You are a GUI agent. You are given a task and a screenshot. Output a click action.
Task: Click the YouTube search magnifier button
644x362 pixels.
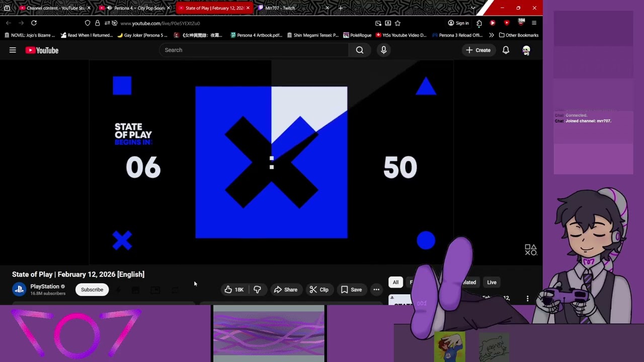(x=360, y=50)
